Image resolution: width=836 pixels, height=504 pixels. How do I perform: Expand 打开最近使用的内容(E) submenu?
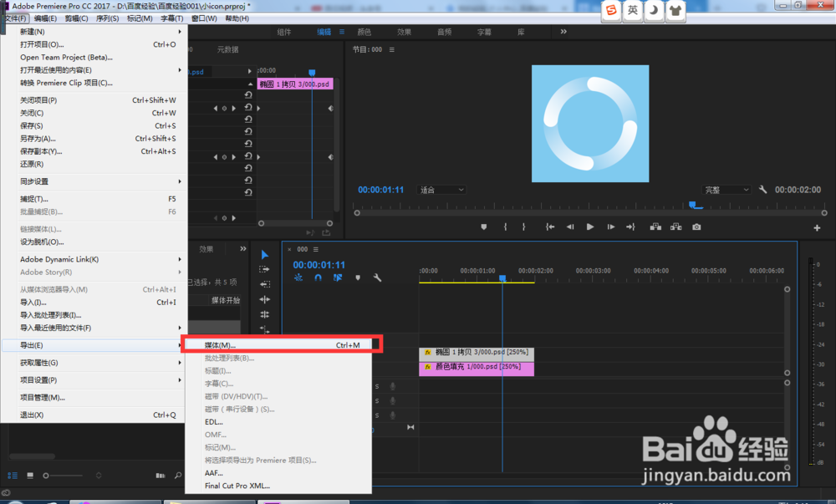94,70
